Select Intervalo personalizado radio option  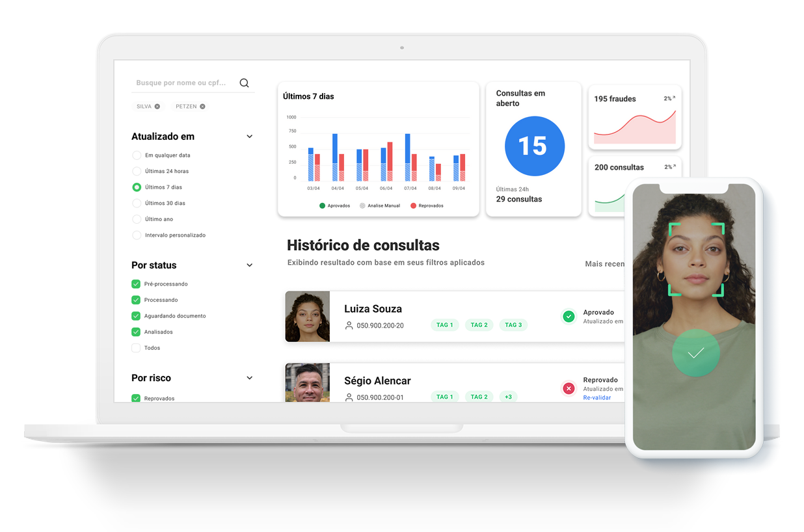[x=137, y=235]
